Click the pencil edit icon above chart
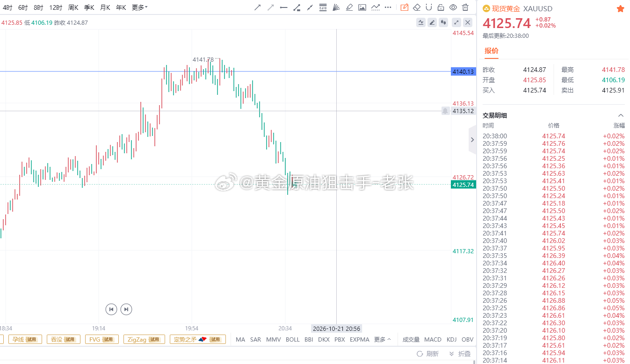 point(432,22)
